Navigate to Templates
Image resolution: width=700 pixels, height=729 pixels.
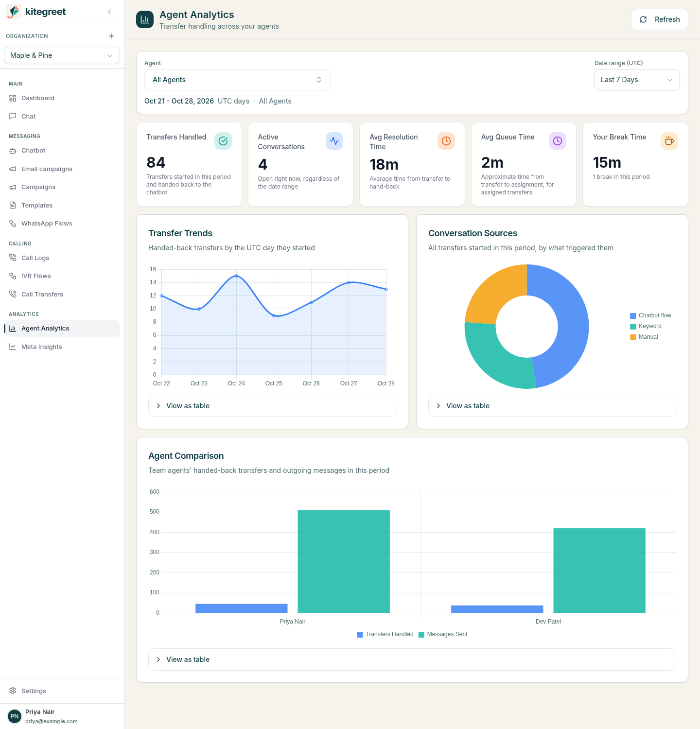click(x=62, y=206)
